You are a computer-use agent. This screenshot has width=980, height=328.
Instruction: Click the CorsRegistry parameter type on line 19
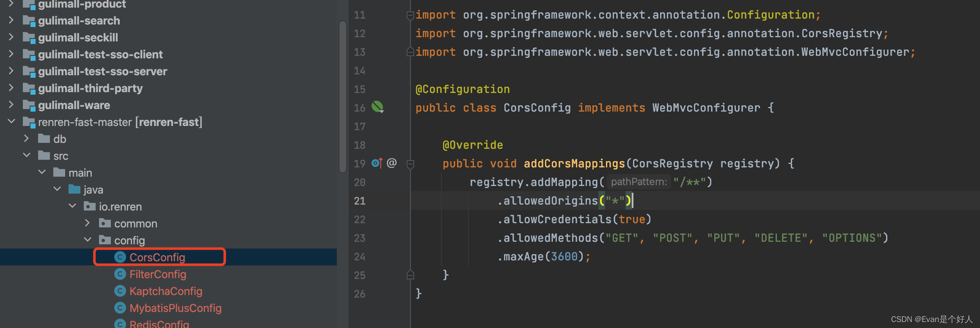click(673, 164)
